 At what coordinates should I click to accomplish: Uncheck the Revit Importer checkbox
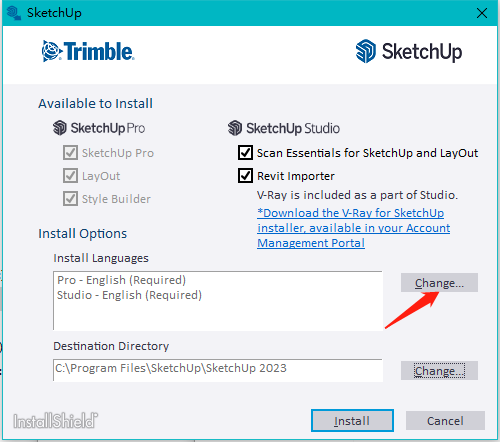click(x=245, y=176)
